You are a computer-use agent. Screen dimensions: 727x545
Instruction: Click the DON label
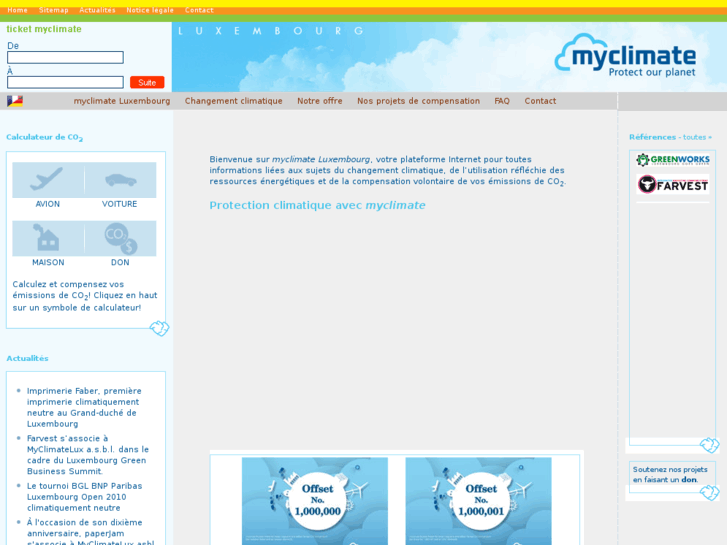(120, 263)
